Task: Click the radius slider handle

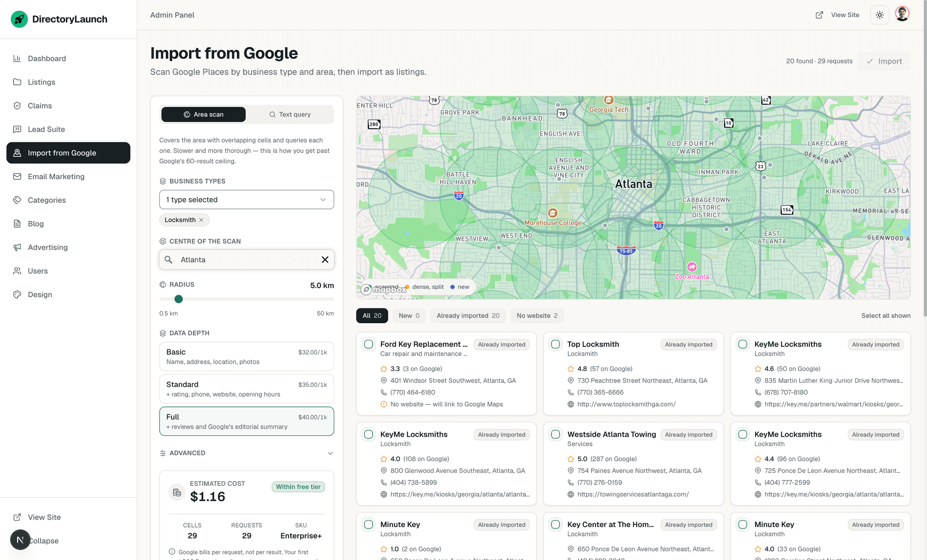Action: point(178,299)
